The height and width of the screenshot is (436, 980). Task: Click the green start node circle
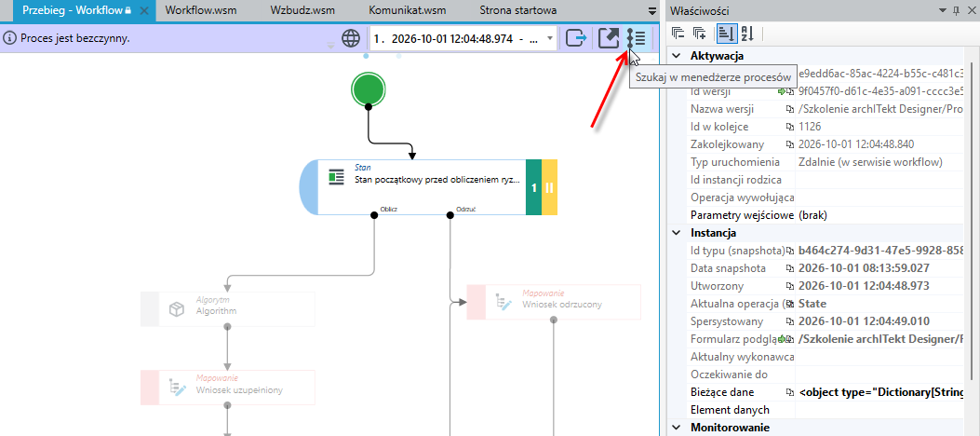click(x=369, y=89)
